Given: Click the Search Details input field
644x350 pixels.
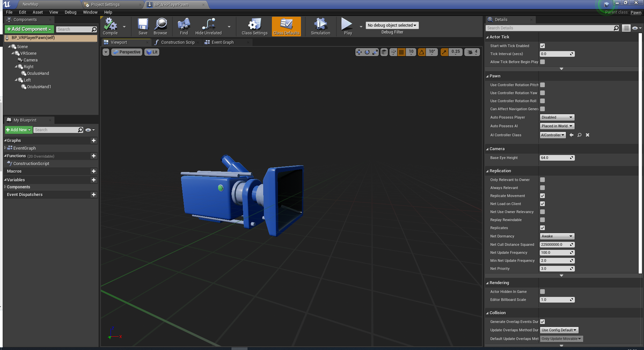Looking at the screenshot, I should pyautogui.click(x=553, y=28).
